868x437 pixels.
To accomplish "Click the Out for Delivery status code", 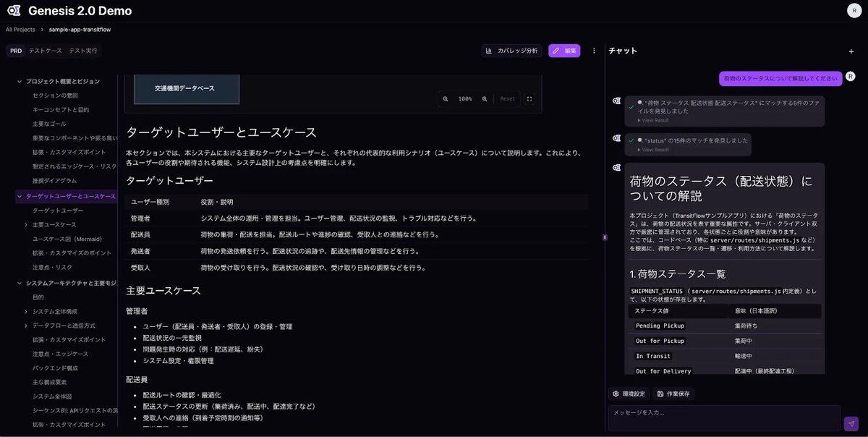I will click(x=663, y=371).
